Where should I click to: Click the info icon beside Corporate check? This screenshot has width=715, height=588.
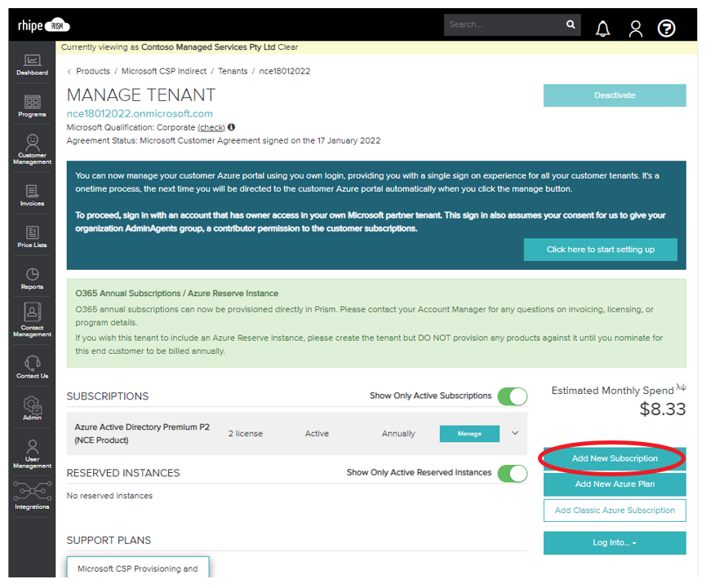point(231,127)
